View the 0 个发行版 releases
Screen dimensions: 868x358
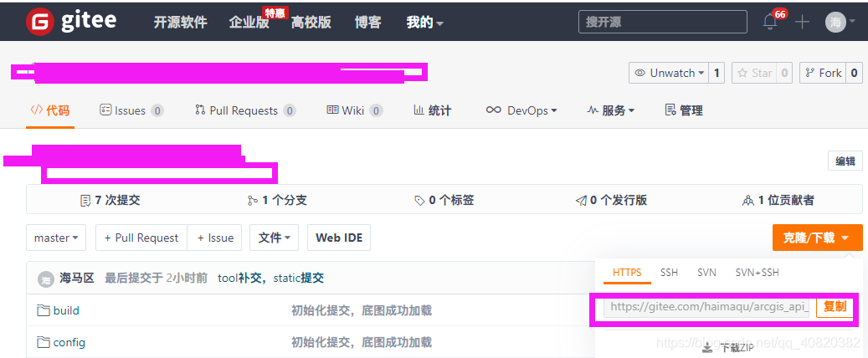click(x=611, y=200)
